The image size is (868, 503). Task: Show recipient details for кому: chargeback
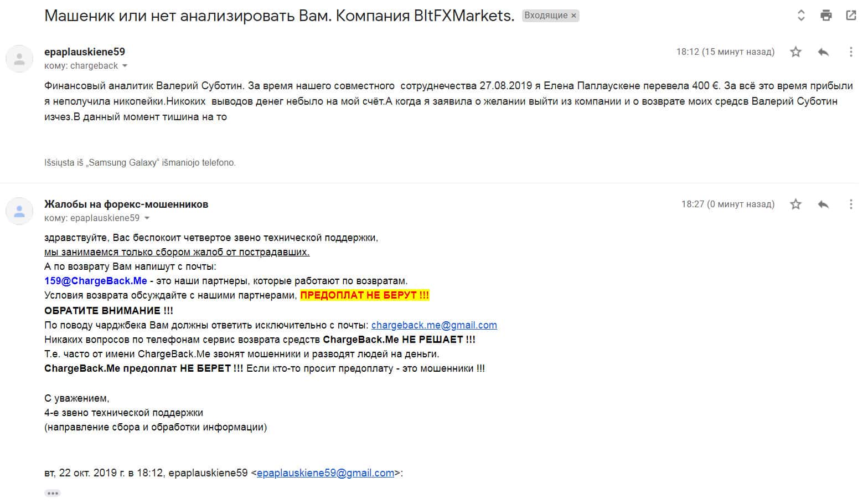pos(125,66)
